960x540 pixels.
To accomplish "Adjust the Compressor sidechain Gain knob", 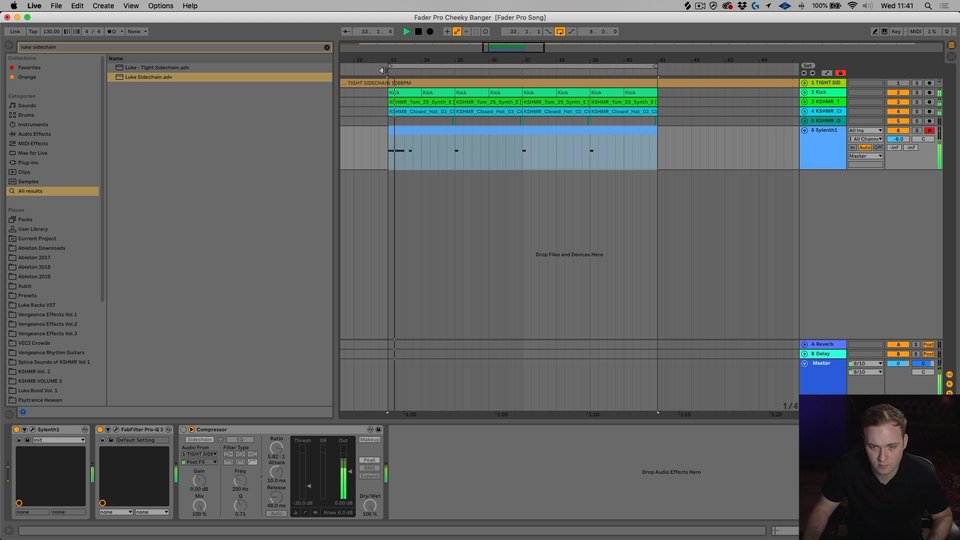I will (199, 481).
